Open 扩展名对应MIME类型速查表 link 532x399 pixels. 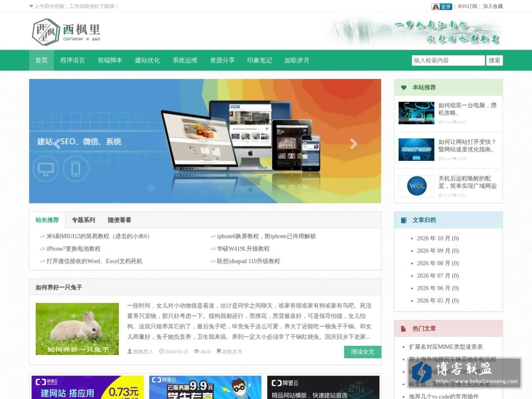pyautogui.click(x=446, y=347)
